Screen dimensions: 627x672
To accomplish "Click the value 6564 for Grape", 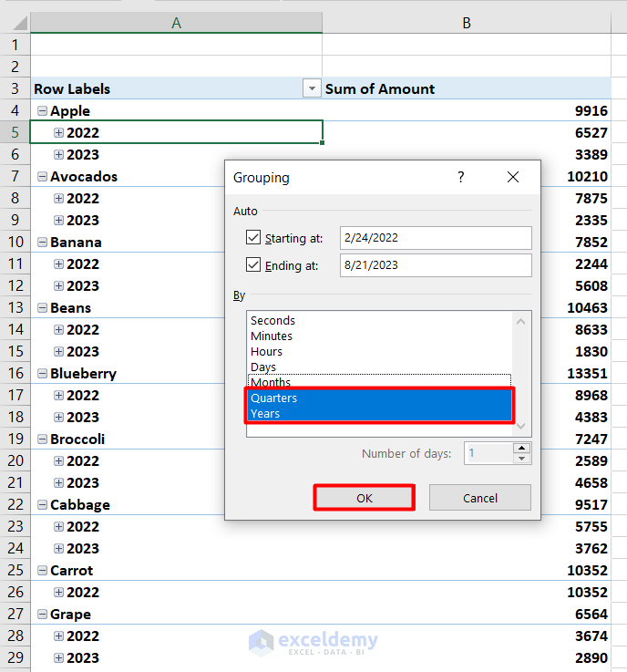I will coord(467,615).
